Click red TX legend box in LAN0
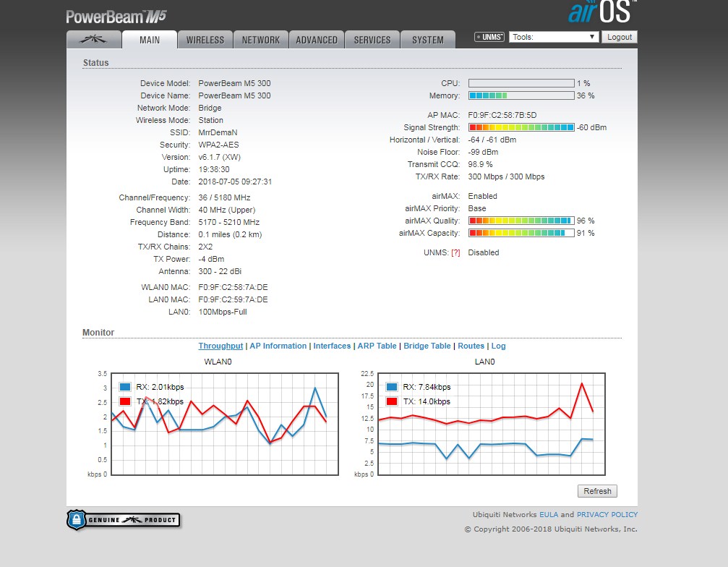728x567 pixels. click(x=392, y=401)
